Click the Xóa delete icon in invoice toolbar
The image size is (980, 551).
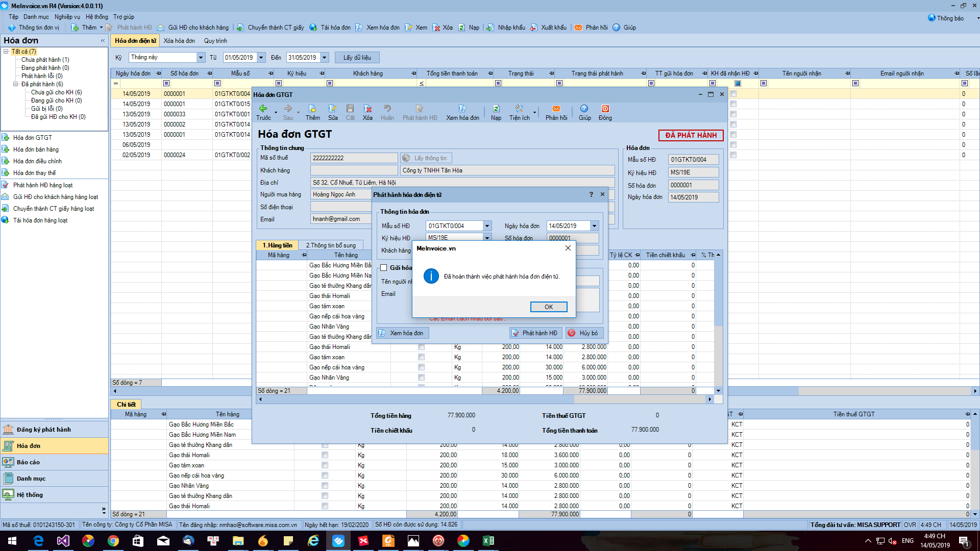(367, 109)
